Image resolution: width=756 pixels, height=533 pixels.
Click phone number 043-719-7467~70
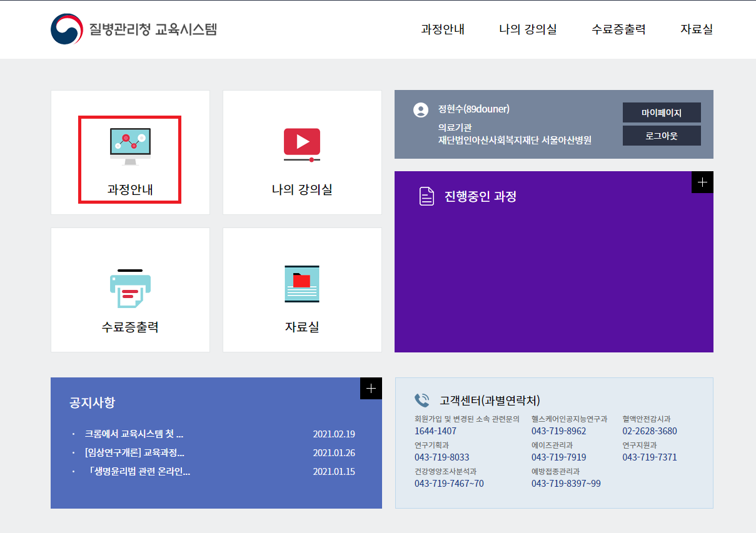449,484
